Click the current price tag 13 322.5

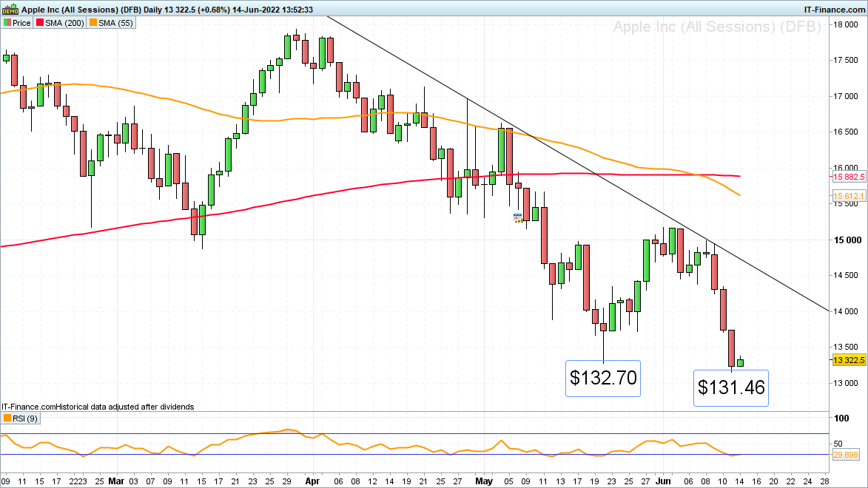(x=849, y=360)
